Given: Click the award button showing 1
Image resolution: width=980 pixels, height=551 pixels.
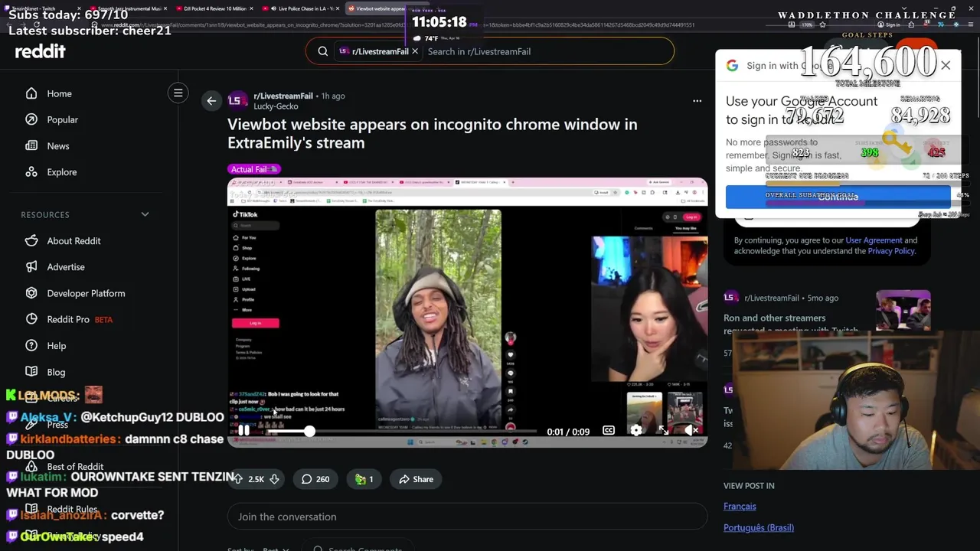Looking at the screenshot, I should click(364, 479).
